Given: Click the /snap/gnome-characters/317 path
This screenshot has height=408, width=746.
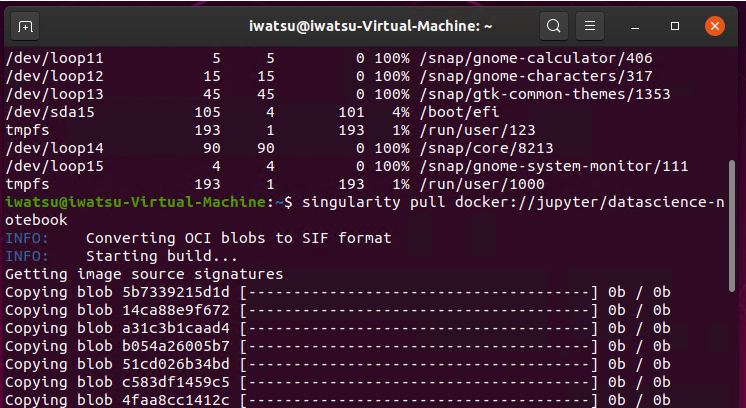Looking at the screenshot, I should pyautogui.click(x=536, y=77).
